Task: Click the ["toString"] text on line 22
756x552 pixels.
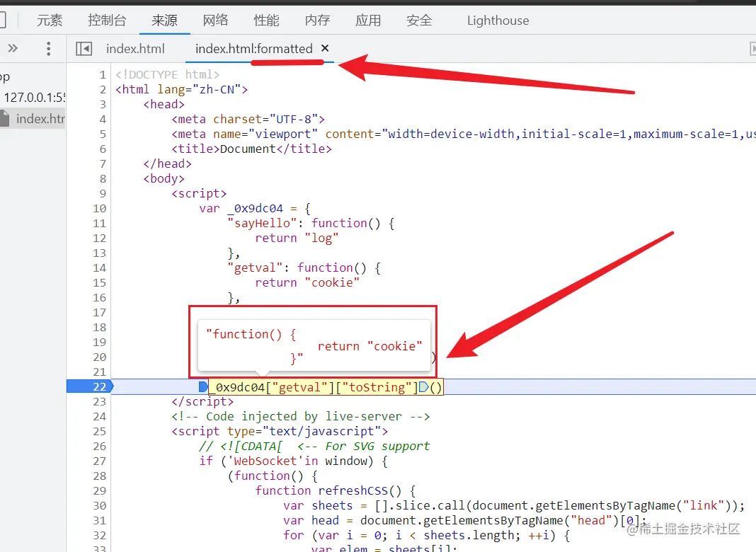Action: [x=377, y=387]
